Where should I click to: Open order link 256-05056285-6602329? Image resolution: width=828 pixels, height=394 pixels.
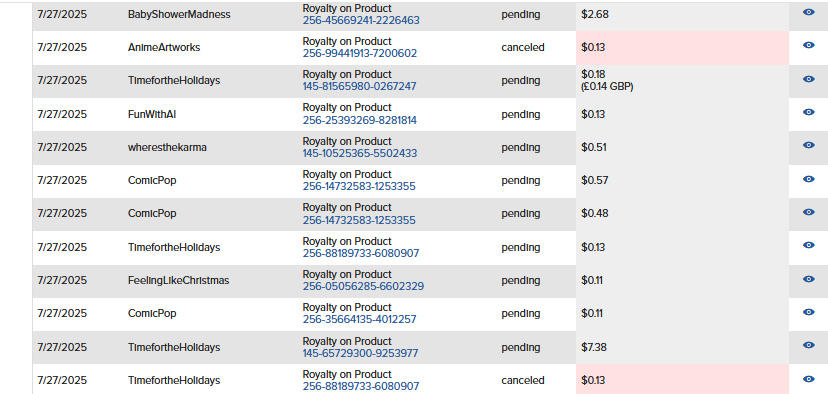click(363, 286)
